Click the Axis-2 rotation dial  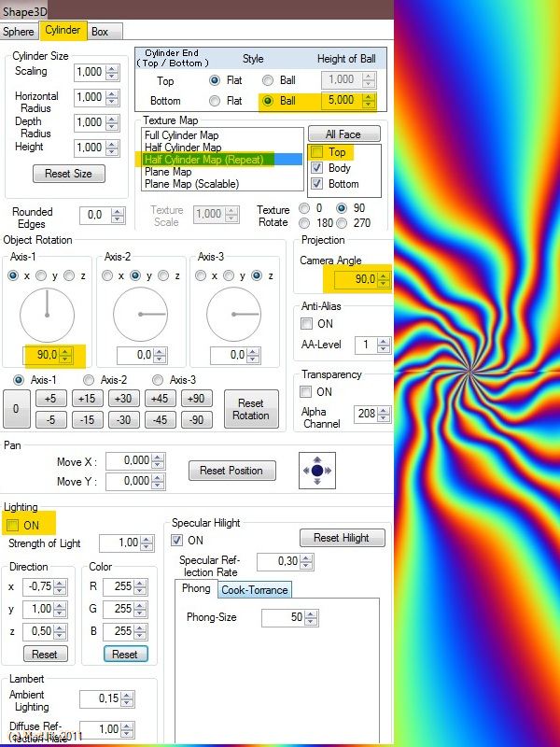(x=141, y=315)
